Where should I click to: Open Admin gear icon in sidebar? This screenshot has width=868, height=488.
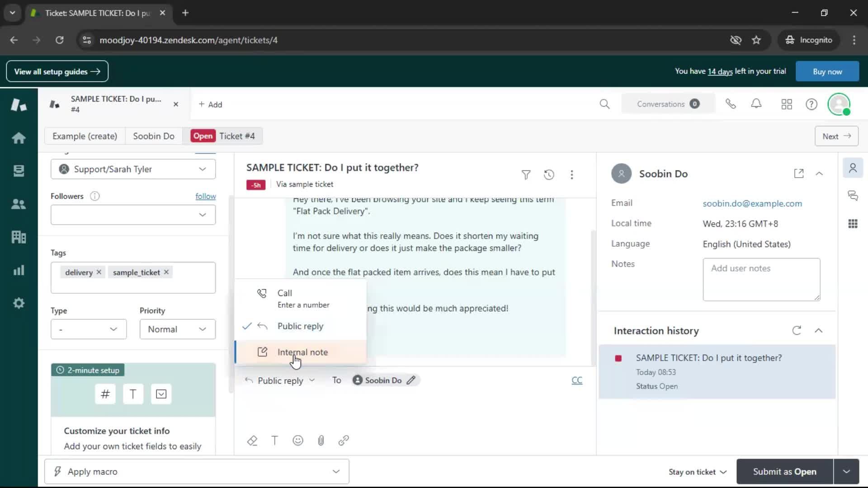(x=19, y=303)
